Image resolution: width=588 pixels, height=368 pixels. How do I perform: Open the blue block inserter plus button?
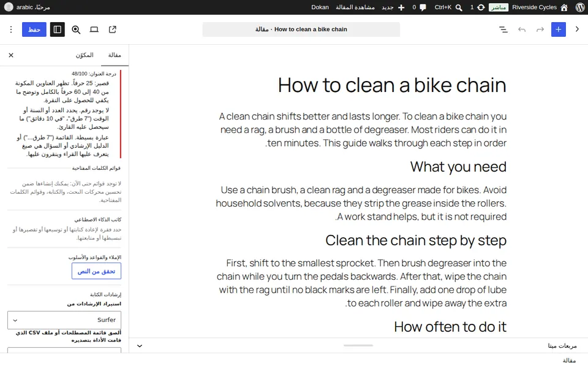click(x=559, y=29)
